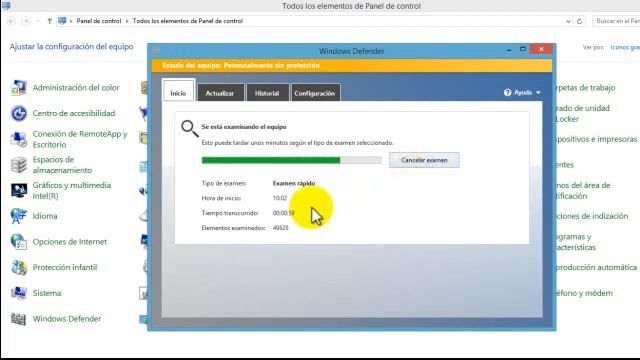This screenshot has width=640, height=360.
Task: Click the Sistema computer icon
Action: click(x=19, y=293)
